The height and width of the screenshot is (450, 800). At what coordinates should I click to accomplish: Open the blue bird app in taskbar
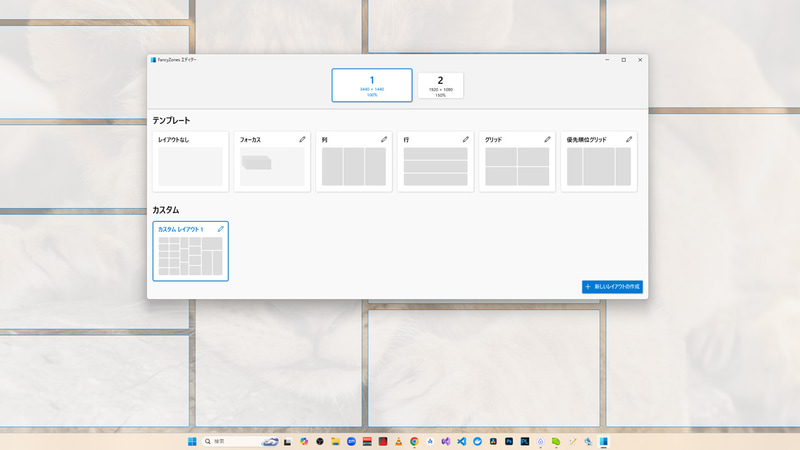[478, 441]
